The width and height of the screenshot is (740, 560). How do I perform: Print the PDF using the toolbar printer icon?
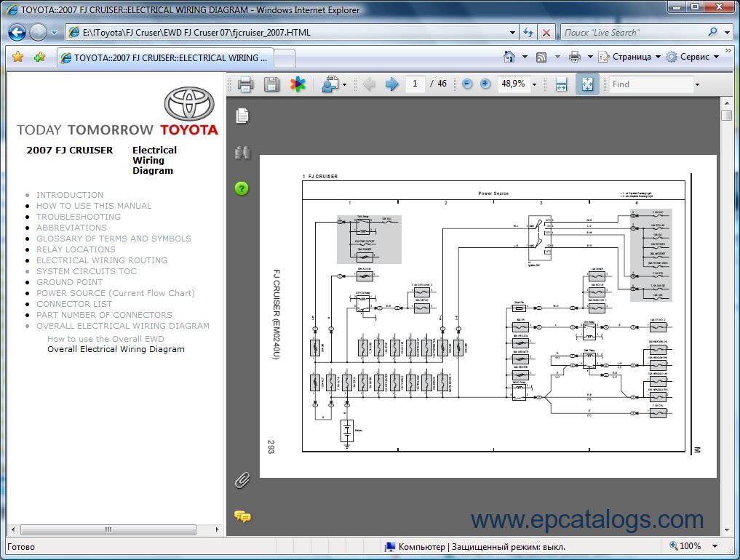coord(245,84)
